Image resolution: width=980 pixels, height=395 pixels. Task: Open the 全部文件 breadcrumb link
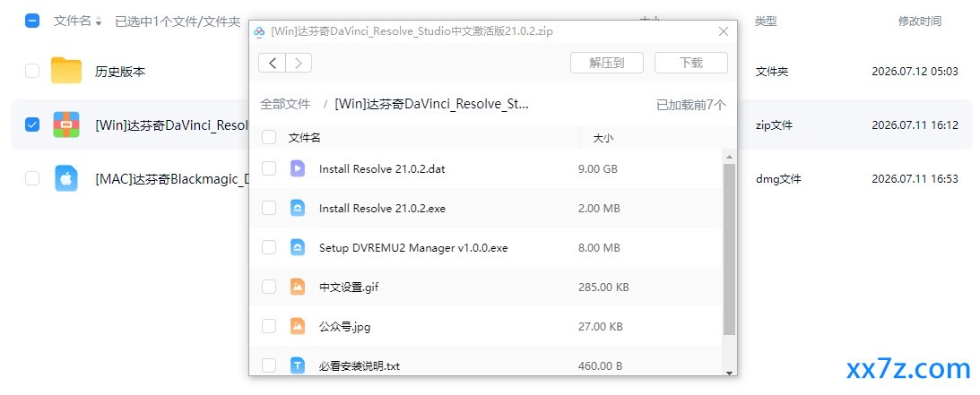(285, 104)
